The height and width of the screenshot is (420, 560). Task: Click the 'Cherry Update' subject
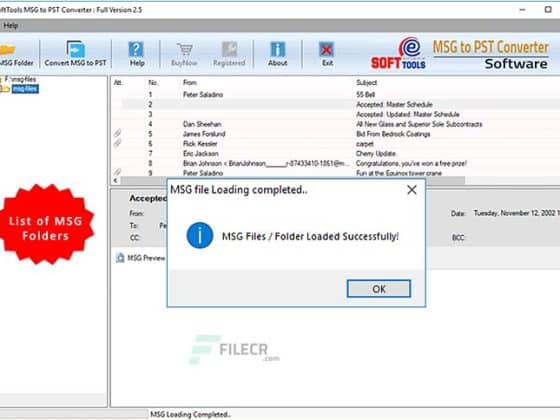(376, 154)
